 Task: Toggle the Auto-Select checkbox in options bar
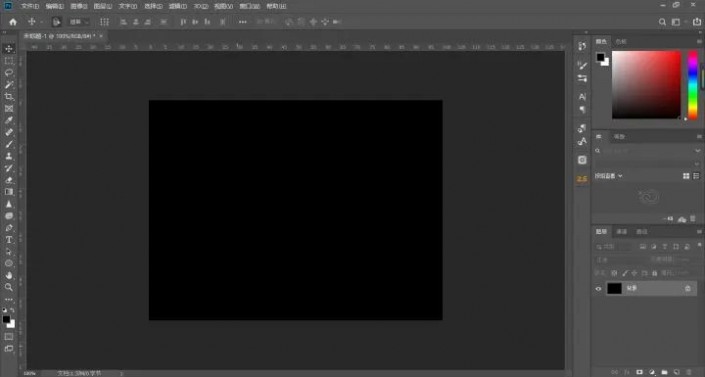coord(56,22)
